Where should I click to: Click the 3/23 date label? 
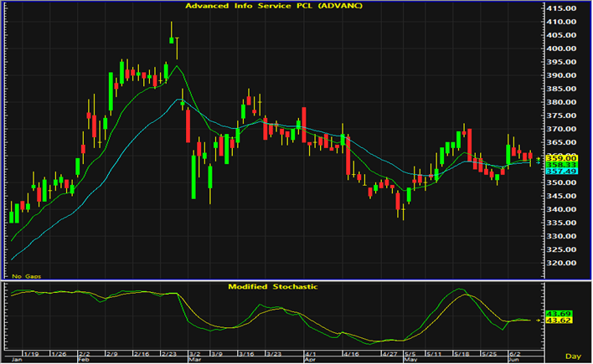point(274,354)
